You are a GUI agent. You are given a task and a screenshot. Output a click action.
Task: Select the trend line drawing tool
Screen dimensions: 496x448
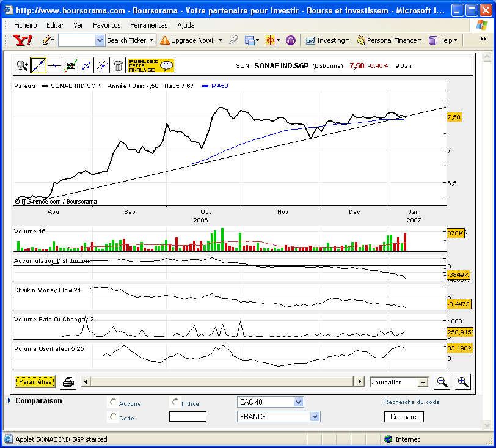[x=38, y=65]
